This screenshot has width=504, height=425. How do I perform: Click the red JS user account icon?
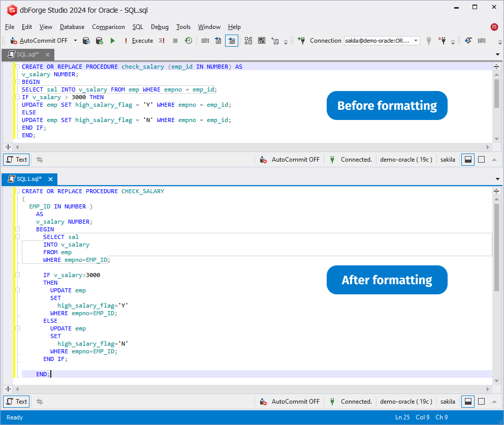pyautogui.click(x=494, y=27)
